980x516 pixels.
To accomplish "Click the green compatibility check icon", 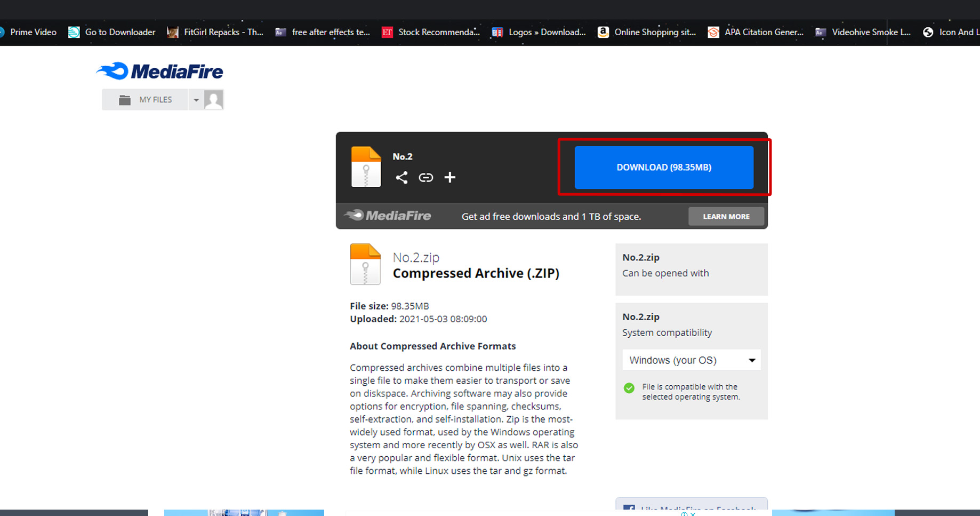I will point(629,388).
